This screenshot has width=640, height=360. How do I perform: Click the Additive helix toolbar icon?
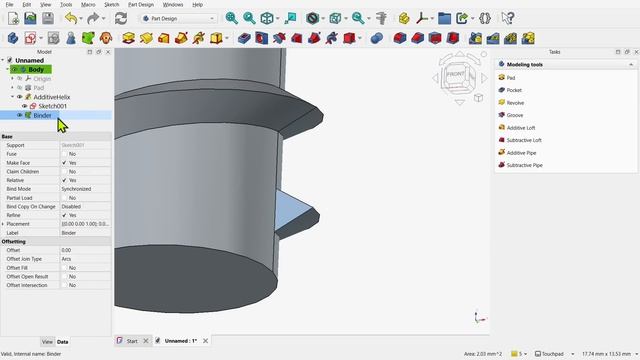[199, 38]
